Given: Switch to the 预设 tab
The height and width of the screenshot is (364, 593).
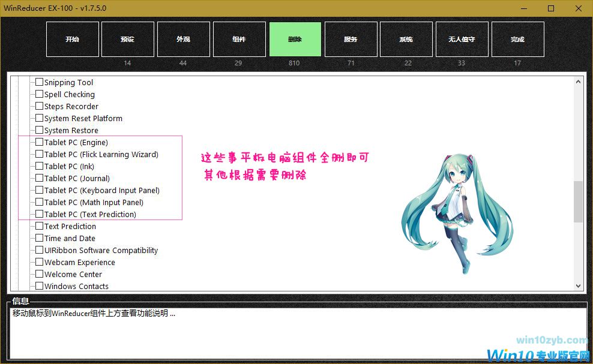Looking at the screenshot, I should coord(127,40).
